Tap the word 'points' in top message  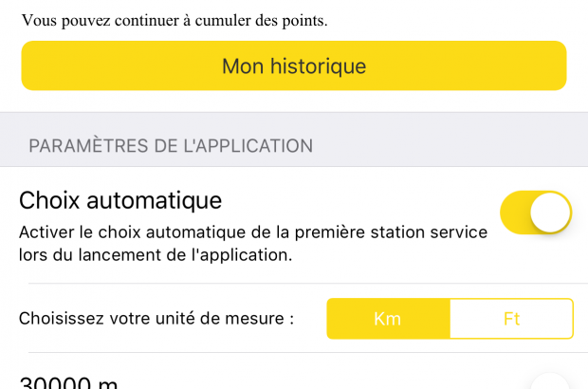pos(304,20)
